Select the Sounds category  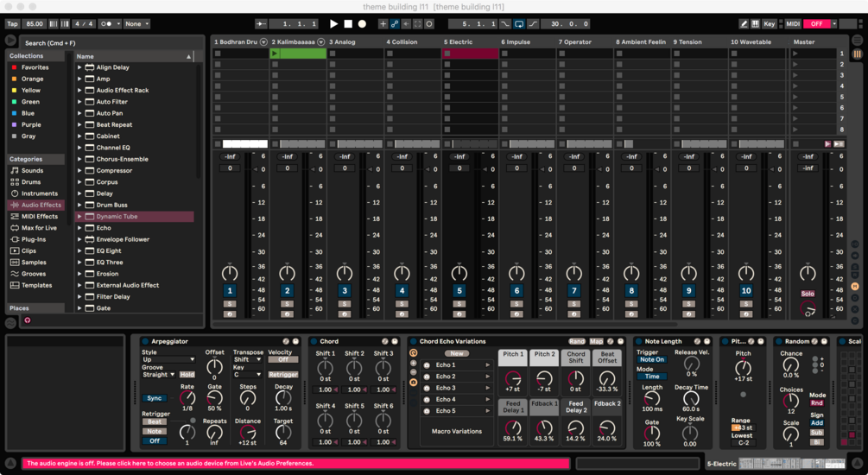click(32, 170)
